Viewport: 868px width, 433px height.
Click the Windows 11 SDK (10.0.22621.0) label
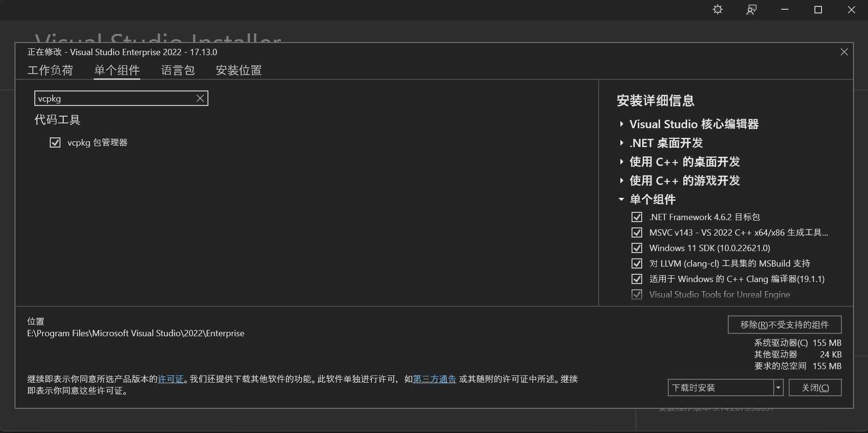tap(710, 248)
